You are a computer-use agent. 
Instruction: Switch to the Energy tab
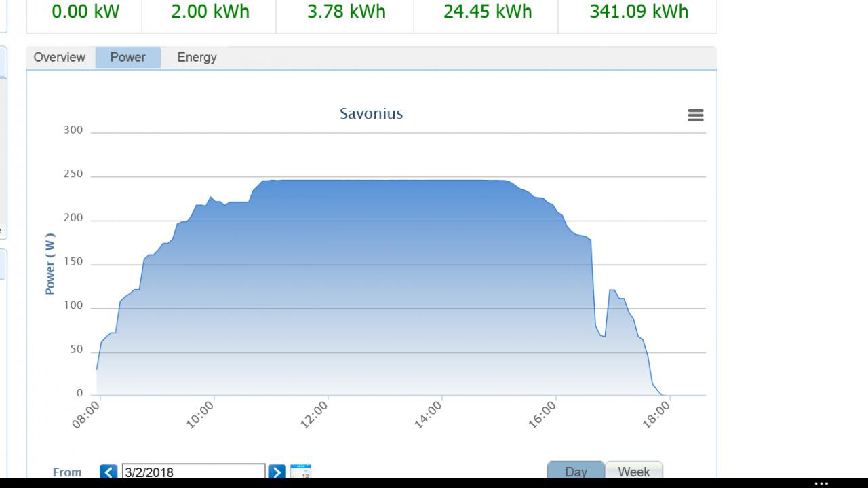coord(197,57)
